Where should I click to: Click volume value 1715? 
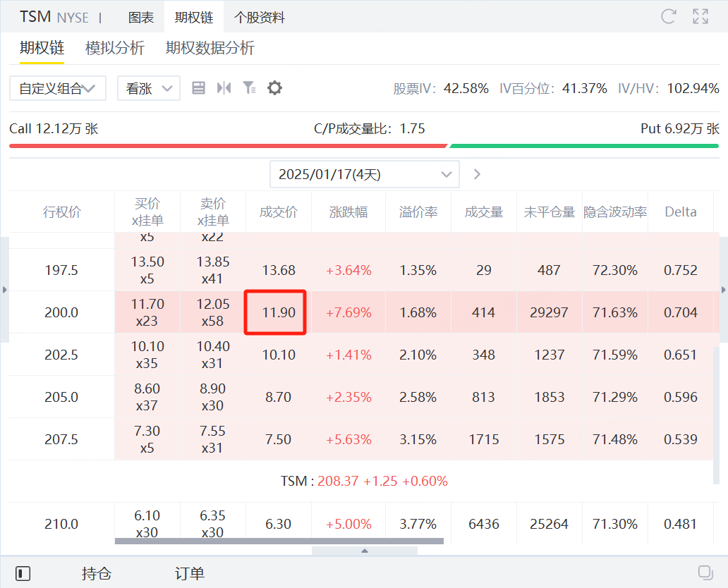pyautogui.click(x=484, y=439)
